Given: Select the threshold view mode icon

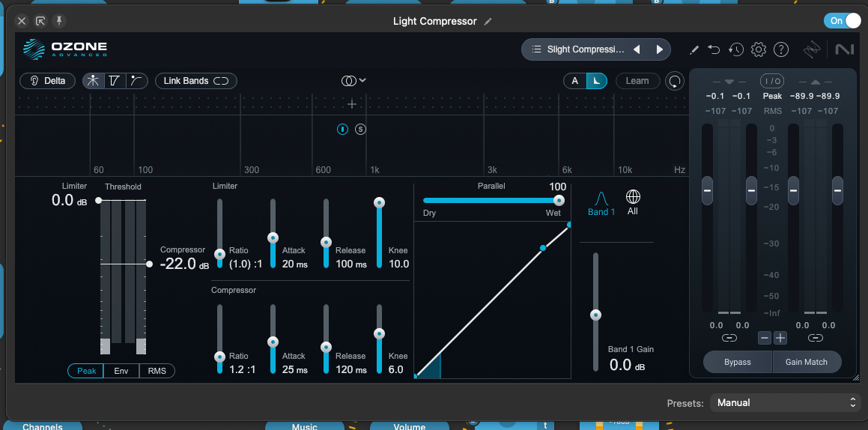Looking at the screenshot, I should click(115, 81).
